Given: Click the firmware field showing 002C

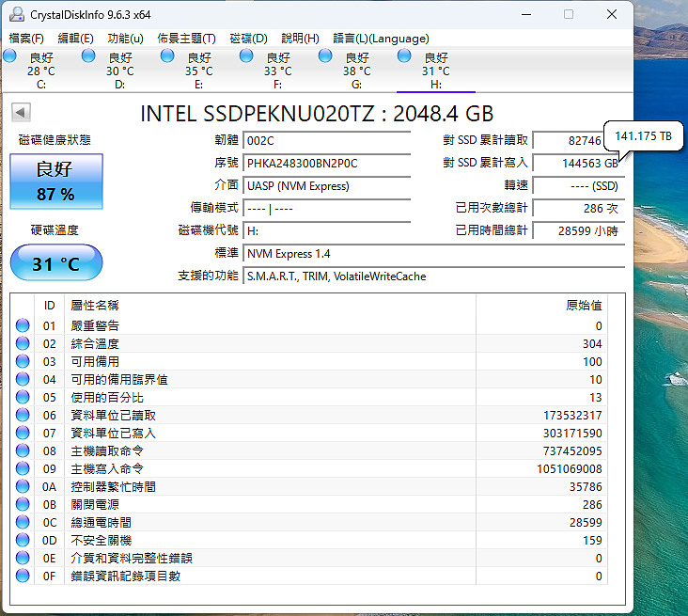Looking at the screenshot, I should (x=326, y=140).
